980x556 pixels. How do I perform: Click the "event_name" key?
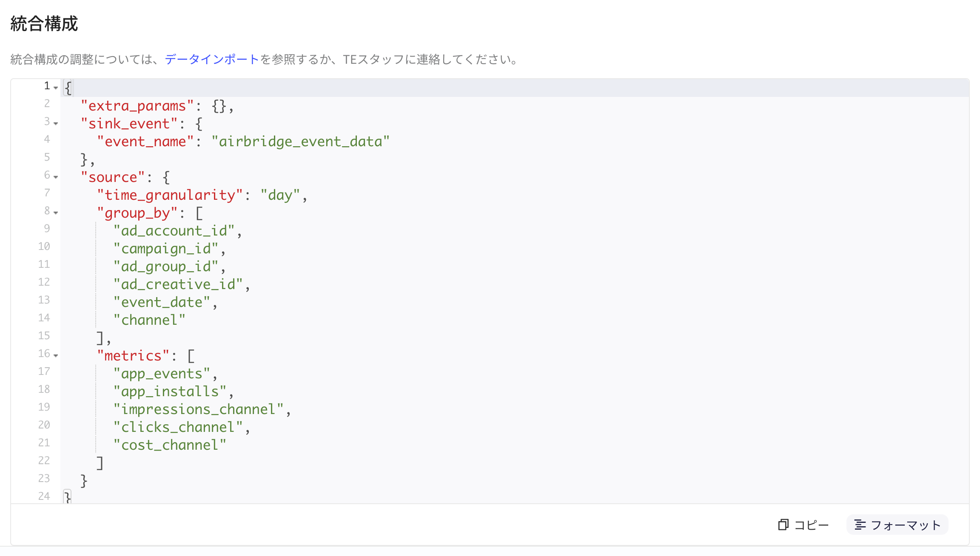(145, 142)
